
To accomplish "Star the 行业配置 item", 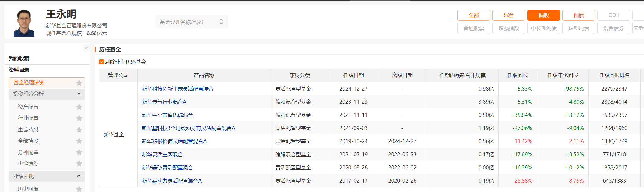I will point(79,118).
